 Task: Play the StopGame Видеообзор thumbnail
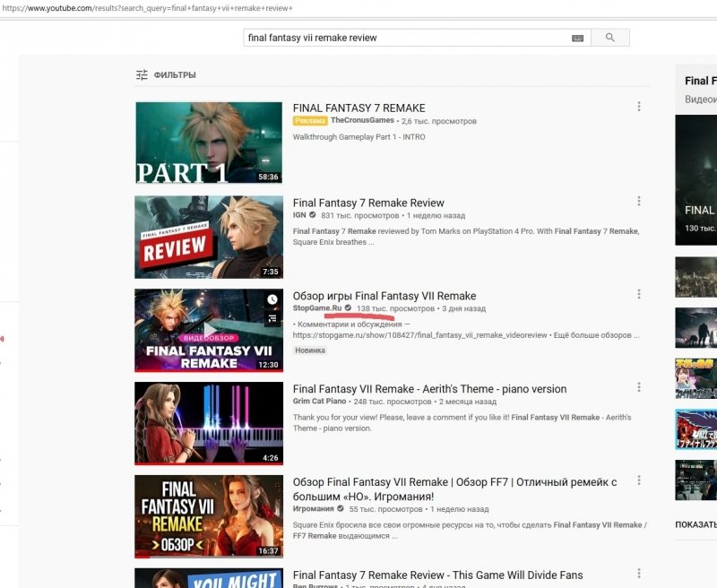pos(209,330)
